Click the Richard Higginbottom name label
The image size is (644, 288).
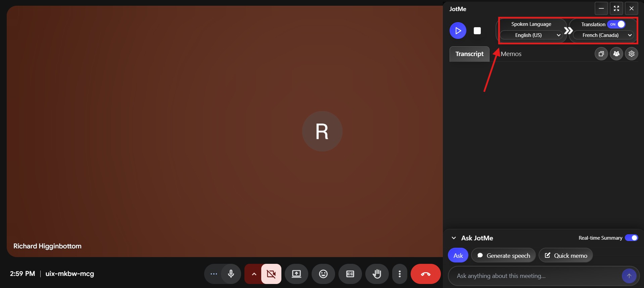(x=47, y=246)
